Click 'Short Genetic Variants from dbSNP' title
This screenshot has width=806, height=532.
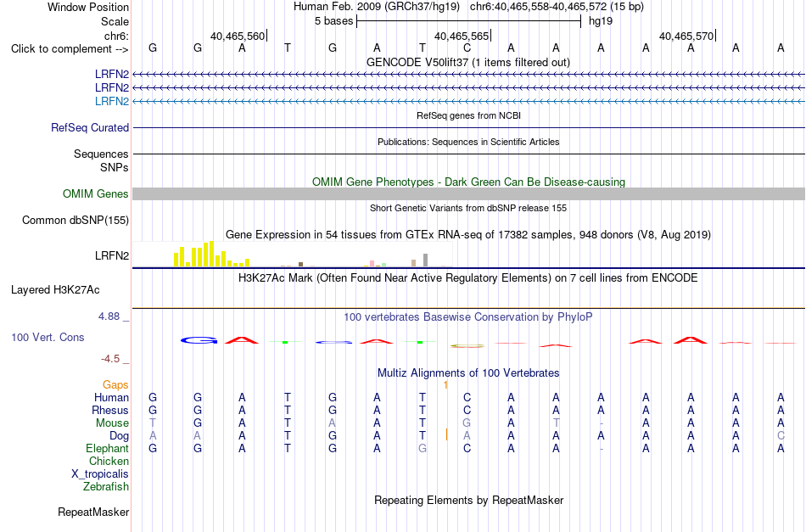tap(468, 208)
